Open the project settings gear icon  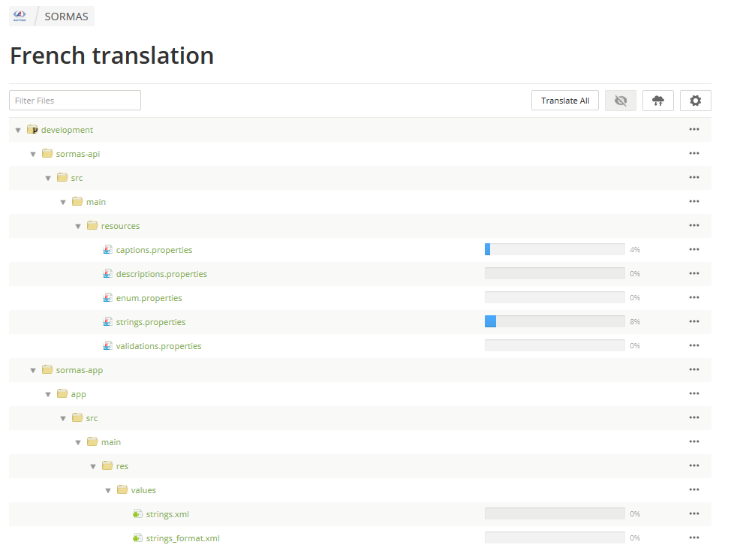pyautogui.click(x=695, y=100)
